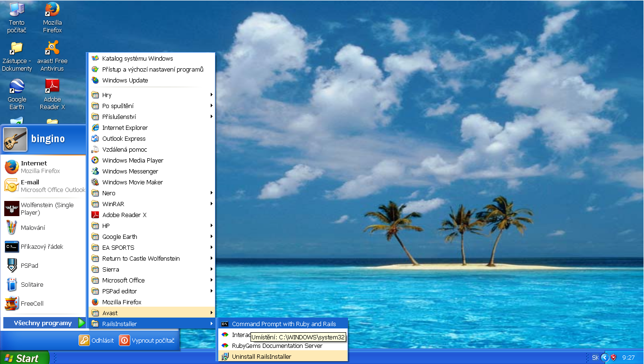
Task: Expand the Po spuštění submenu arrow
Action: [x=212, y=106]
